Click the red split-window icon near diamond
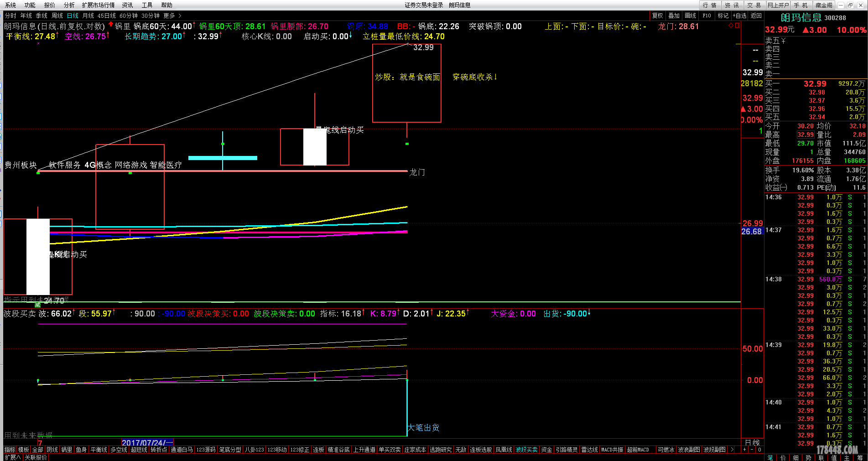 [x=738, y=26]
